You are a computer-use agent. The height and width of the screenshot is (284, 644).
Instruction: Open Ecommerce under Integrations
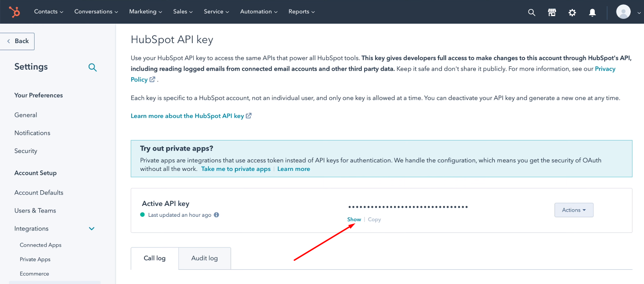click(35, 274)
